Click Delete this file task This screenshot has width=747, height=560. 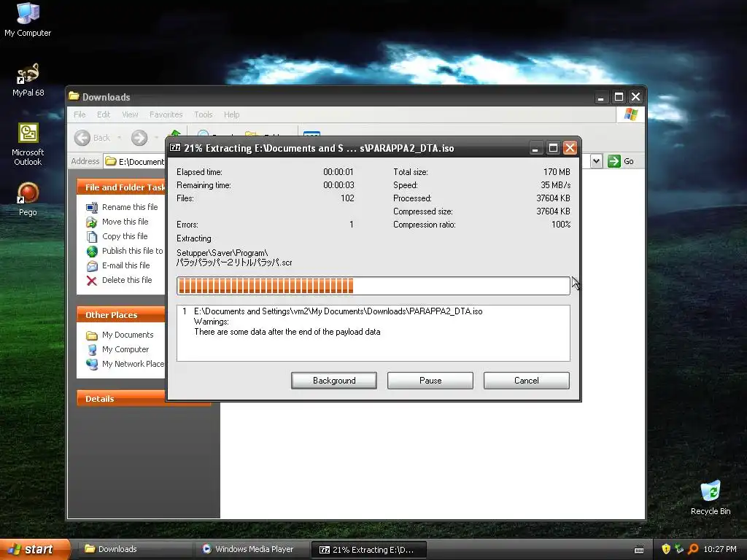(127, 280)
